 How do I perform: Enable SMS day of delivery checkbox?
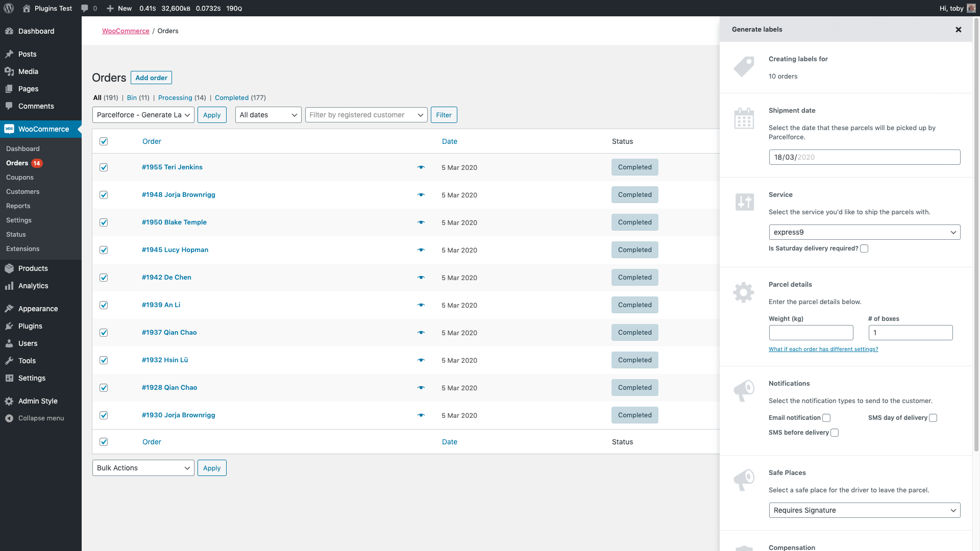(933, 418)
